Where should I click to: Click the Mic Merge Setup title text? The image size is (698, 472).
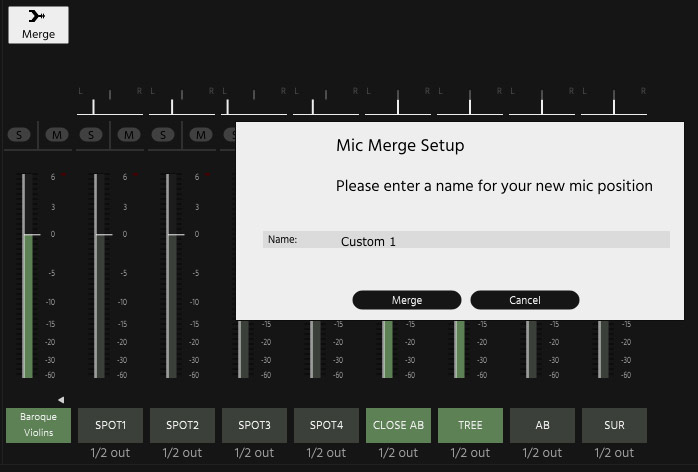[400, 146]
